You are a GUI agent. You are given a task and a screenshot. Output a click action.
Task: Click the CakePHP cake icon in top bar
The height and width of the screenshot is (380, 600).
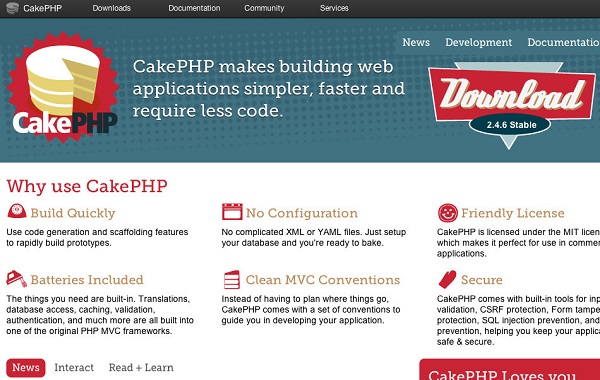point(12,8)
